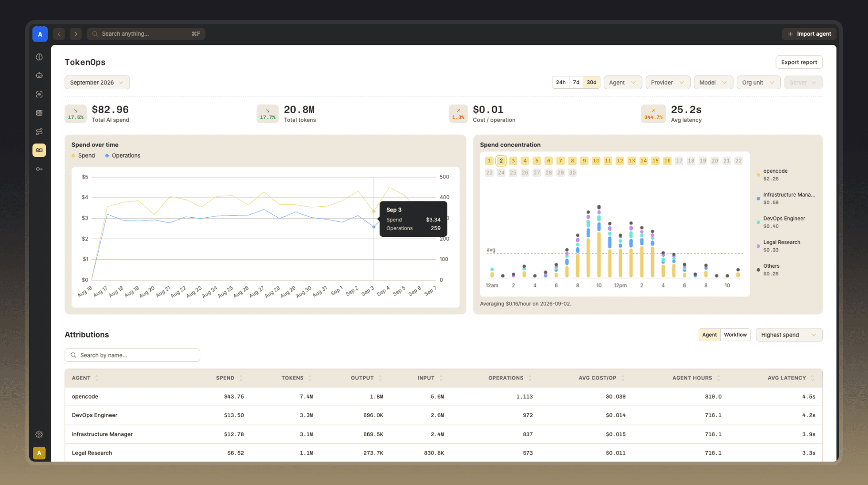Viewport: 868px width, 485px height.
Task: Click the DevOps Engineer agent row
Action: point(444,415)
